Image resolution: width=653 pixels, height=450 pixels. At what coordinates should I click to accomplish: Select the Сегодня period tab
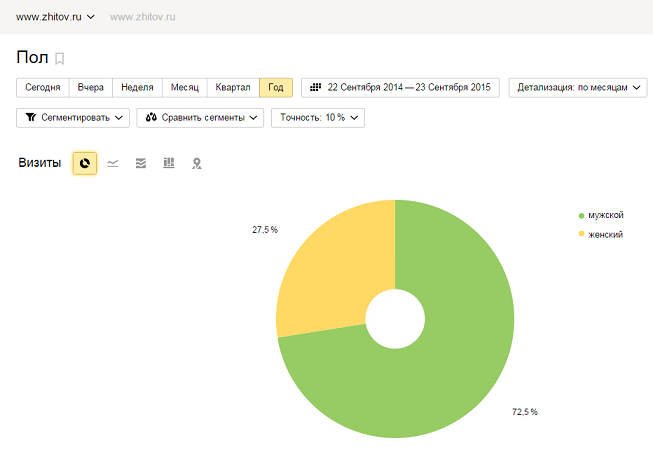(43, 88)
